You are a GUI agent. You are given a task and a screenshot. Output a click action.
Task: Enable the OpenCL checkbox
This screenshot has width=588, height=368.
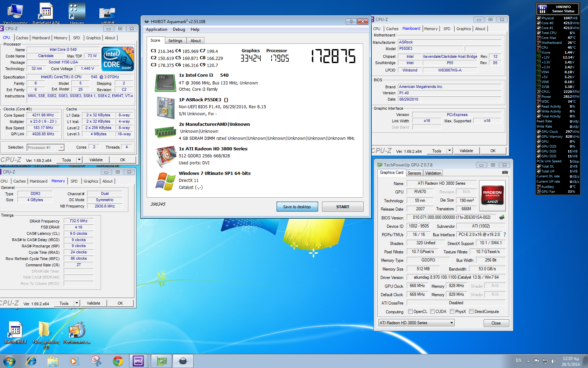coord(410,312)
